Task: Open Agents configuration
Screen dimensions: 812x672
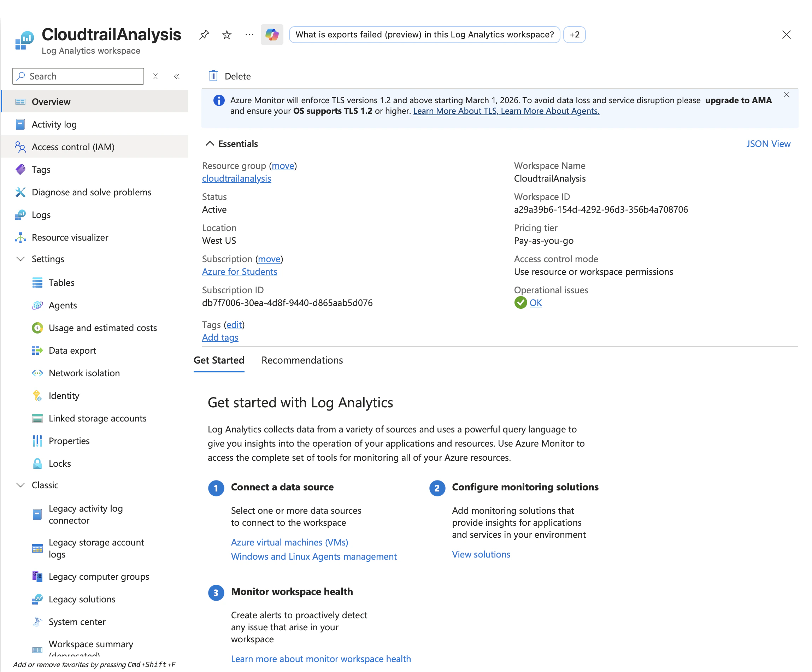Action: coord(63,305)
